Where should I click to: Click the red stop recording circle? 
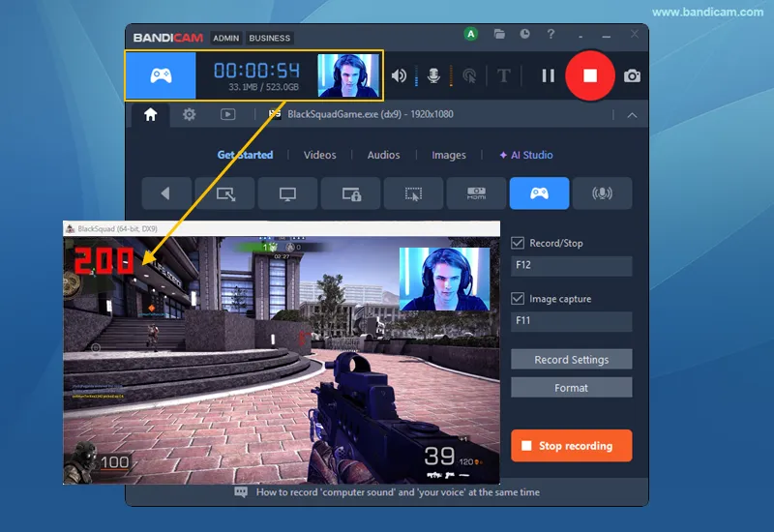[x=590, y=75]
